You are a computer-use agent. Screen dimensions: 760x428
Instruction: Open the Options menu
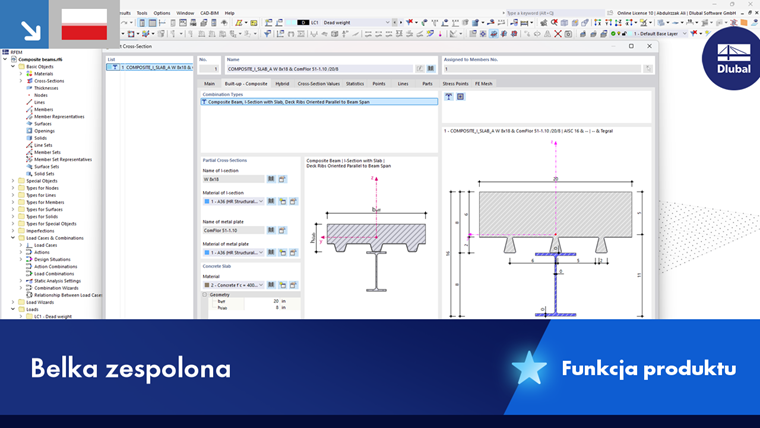tap(162, 13)
